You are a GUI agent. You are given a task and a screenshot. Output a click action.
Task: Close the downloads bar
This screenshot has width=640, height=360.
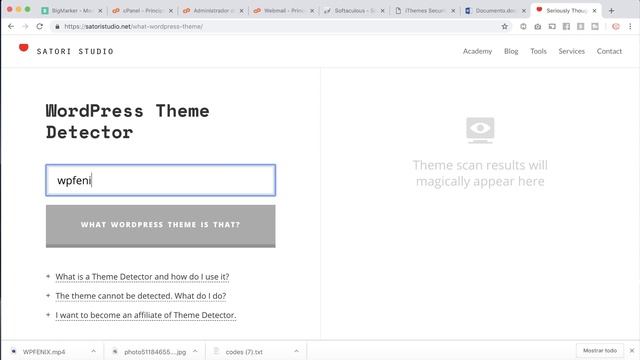point(632,351)
